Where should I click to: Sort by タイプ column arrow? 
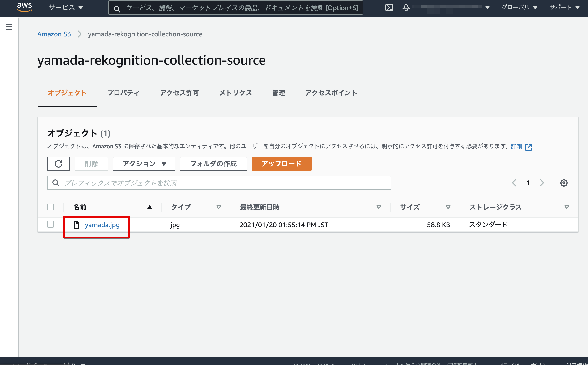218,207
